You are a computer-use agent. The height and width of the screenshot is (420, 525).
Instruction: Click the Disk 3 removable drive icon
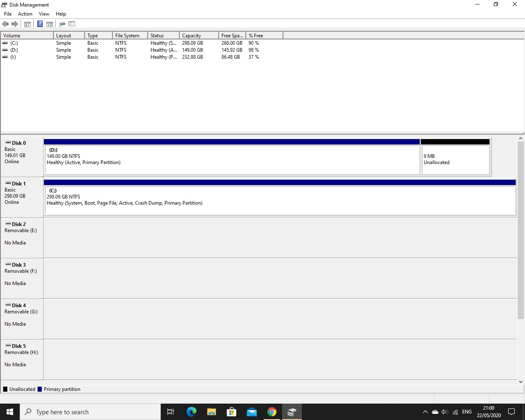coord(8,264)
